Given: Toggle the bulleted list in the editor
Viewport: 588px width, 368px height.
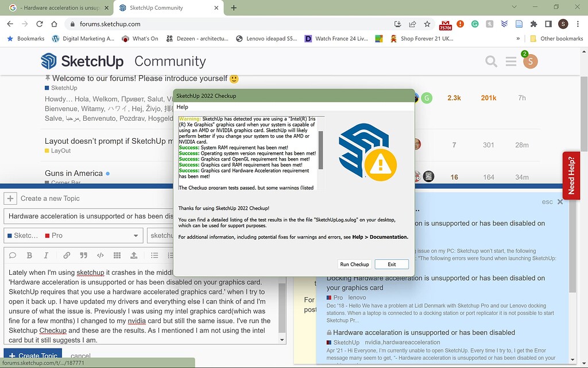Looking at the screenshot, I should 154,255.
